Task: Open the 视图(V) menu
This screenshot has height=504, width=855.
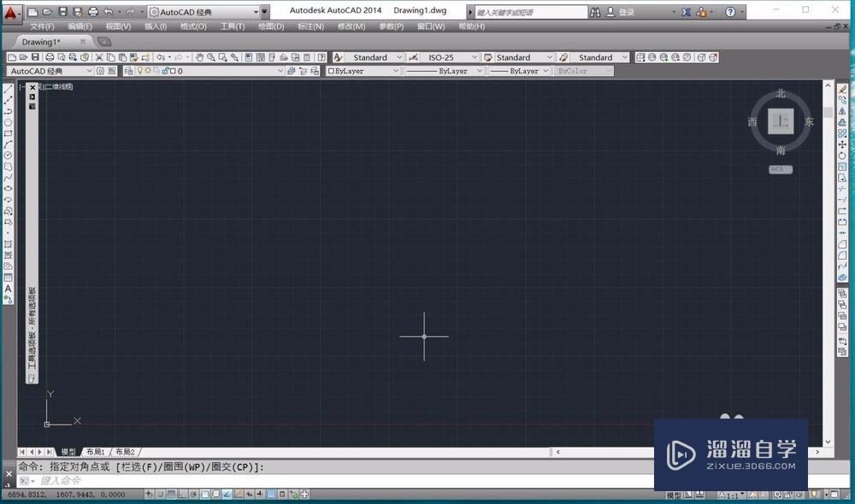Action: click(x=118, y=26)
